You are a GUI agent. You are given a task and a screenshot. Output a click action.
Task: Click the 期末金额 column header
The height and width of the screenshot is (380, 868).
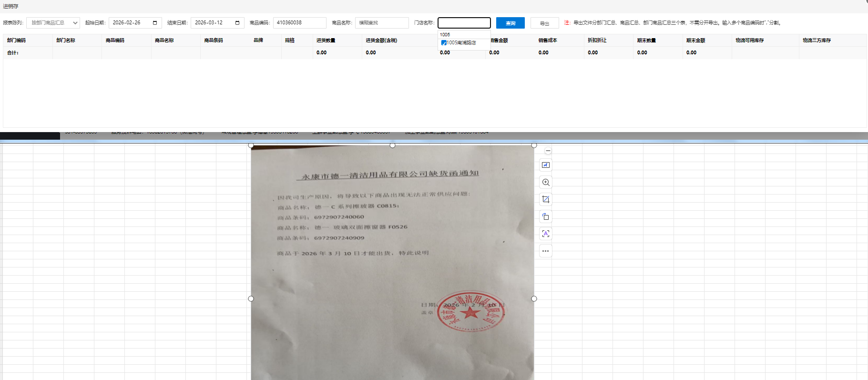pyautogui.click(x=696, y=41)
